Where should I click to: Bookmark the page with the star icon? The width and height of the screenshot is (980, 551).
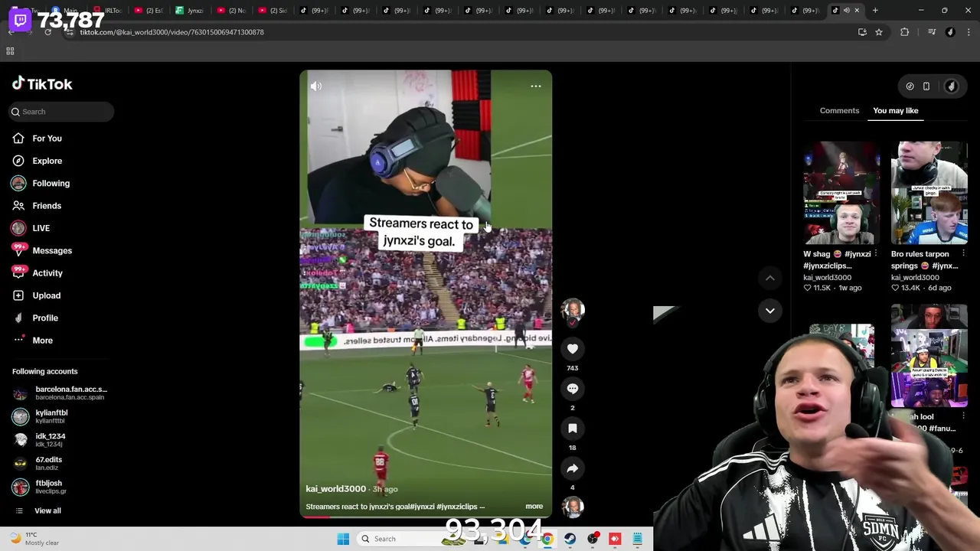[879, 32]
